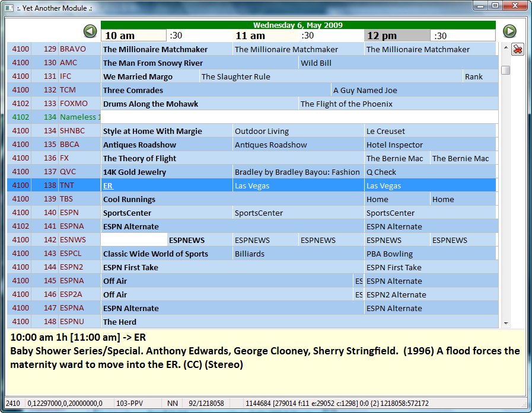The height and width of the screenshot is (413, 532).
Task: Click the 92/1218058 status bar entry
Action: tap(206, 403)
